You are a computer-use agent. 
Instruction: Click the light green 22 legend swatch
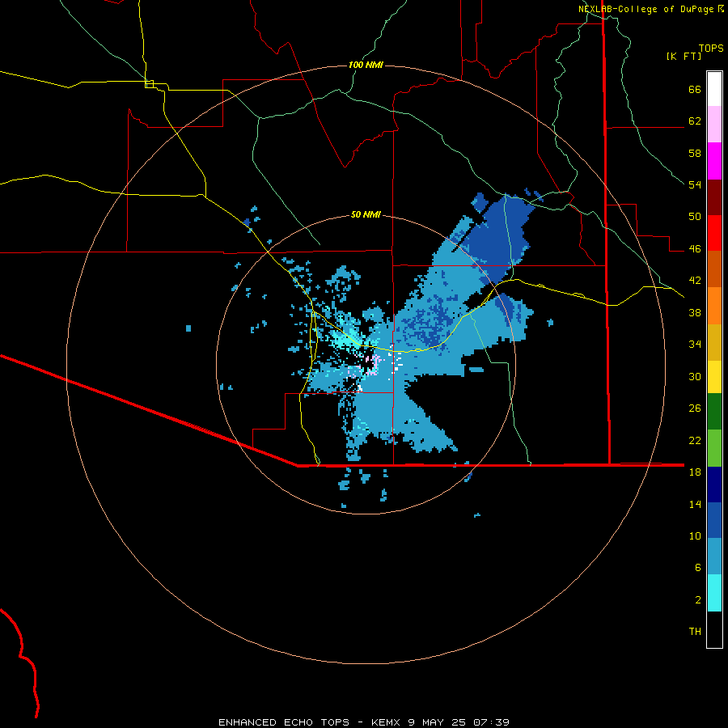coord(714,448)
